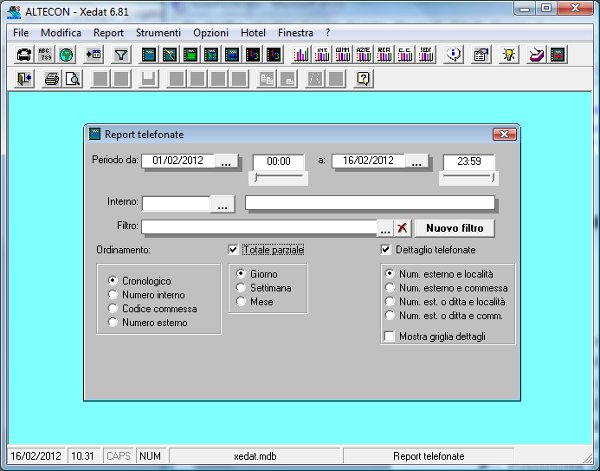This screenshot has height=471, width=600.
Task: Open the Interno browse button
Action: pos(223,204)
